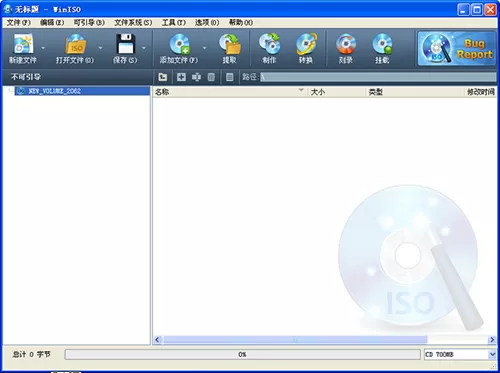Viewport: 500px width, 373px height.
Task: Open the CD 700MB media size dropdown
Action: 492,354
